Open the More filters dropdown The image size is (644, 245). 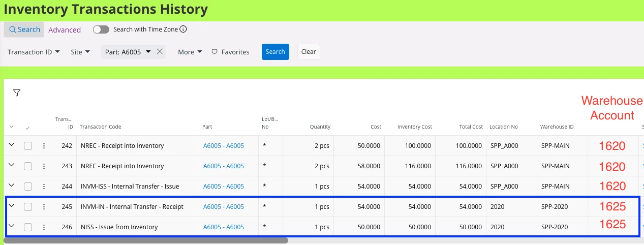(190, 52)
